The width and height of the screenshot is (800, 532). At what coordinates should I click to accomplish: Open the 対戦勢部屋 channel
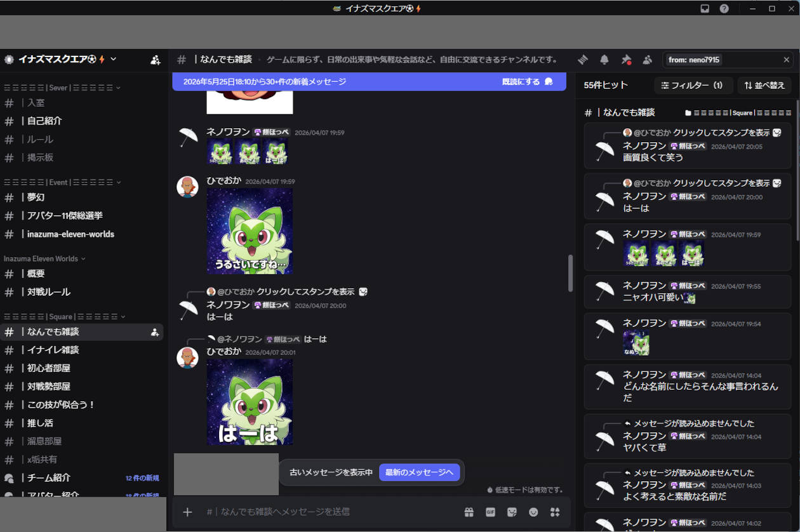tap(82, 387)
